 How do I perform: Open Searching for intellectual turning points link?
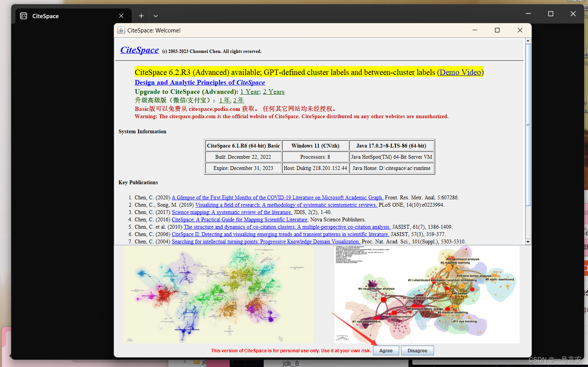coord(266,241)
